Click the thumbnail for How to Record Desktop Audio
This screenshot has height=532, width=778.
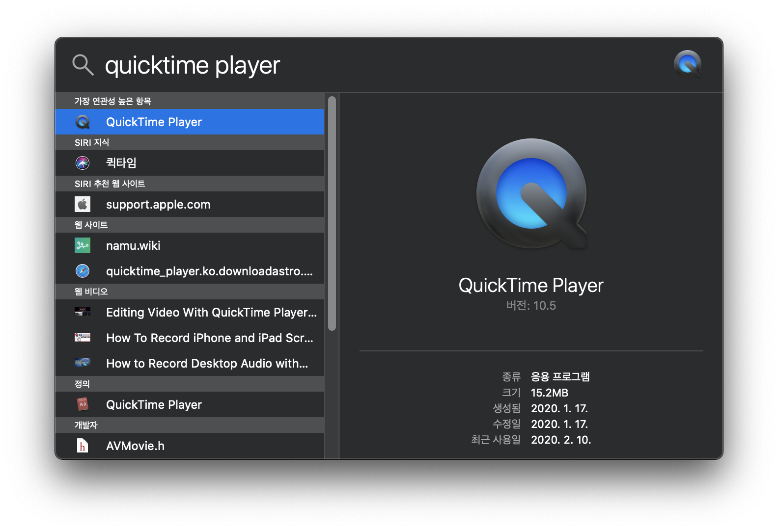pos(83,363)
